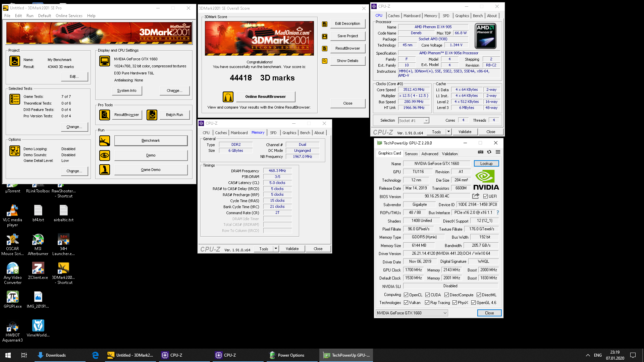Click the ResultBrowser icon in score window
The width and height of the screenshot is (644, 362).
(x=325, y=49)
